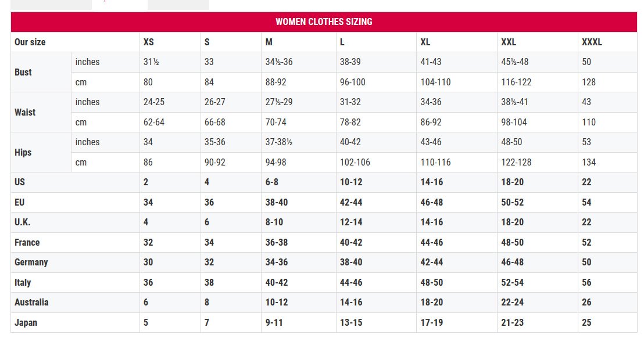The height and width of the screenshot is (356, 644).
Task: Click the Hips row label
Action: (23, 152)
